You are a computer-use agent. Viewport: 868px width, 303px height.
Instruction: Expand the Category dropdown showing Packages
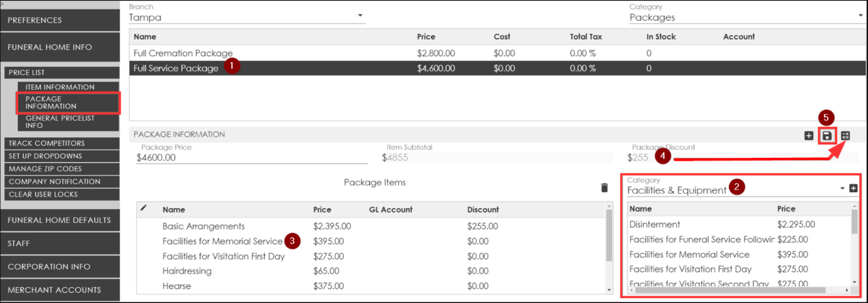(860, 15)
